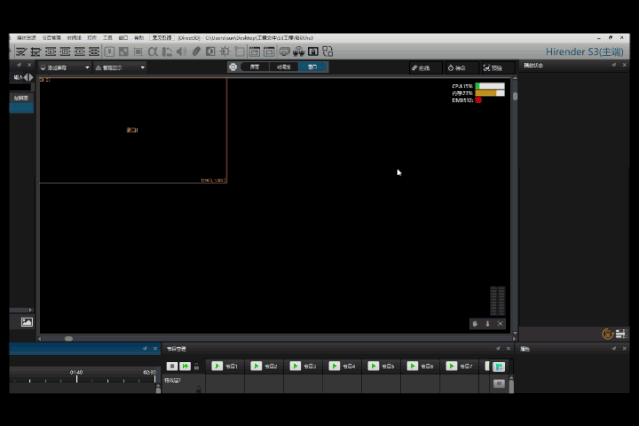Select the middle segment of the view mode switch

point(284,67)
